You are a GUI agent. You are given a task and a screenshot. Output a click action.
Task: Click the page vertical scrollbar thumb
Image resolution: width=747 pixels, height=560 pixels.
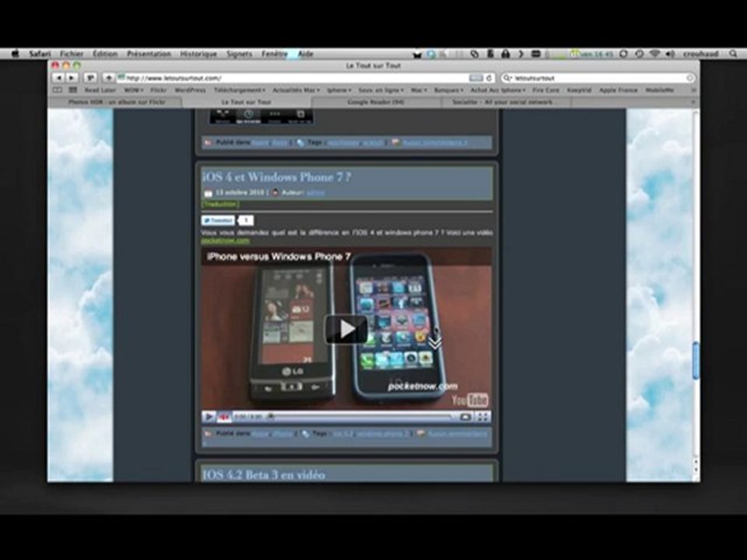pos(696,360)
